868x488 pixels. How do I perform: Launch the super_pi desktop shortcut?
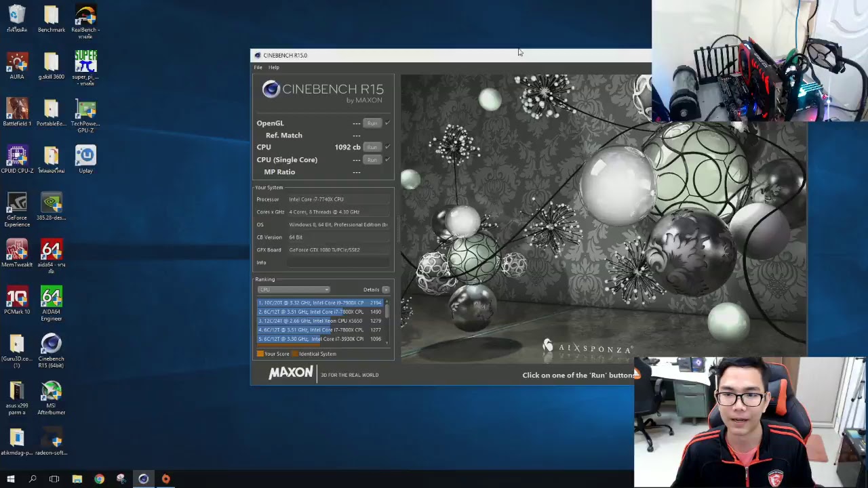[x=85, y=68]
